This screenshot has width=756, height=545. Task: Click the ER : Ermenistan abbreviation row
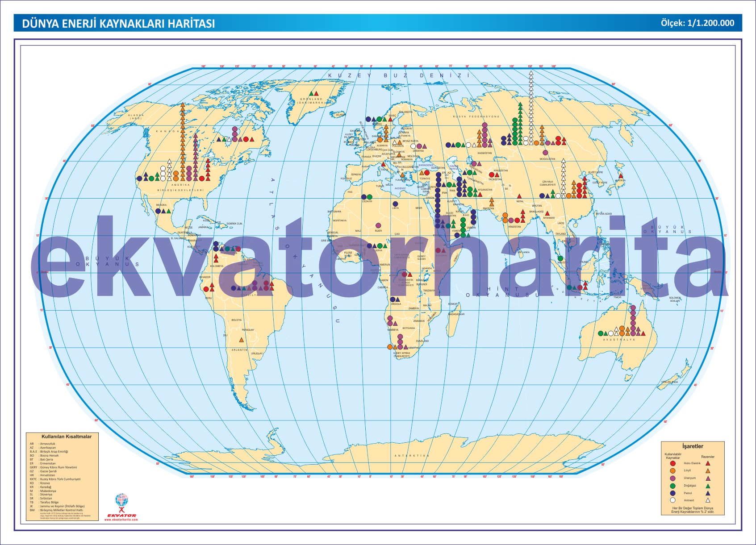(x=43, y=463)
